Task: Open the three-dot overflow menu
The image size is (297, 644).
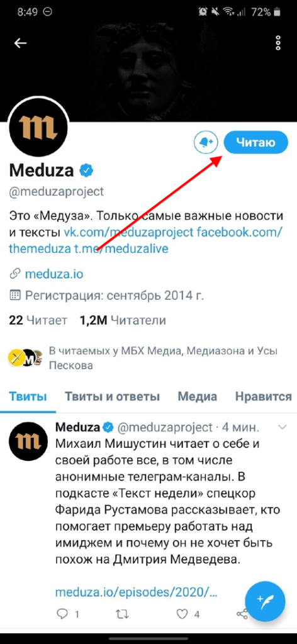Action: [278, 43]
